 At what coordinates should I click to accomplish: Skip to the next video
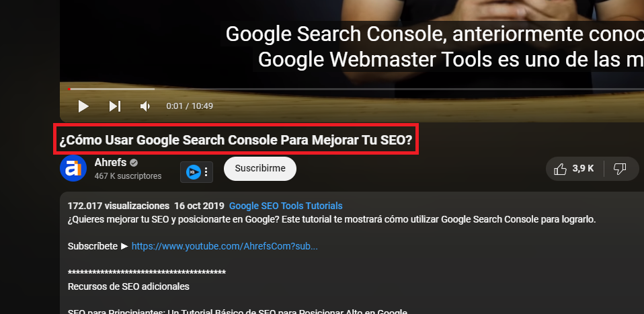pos(114,106)
